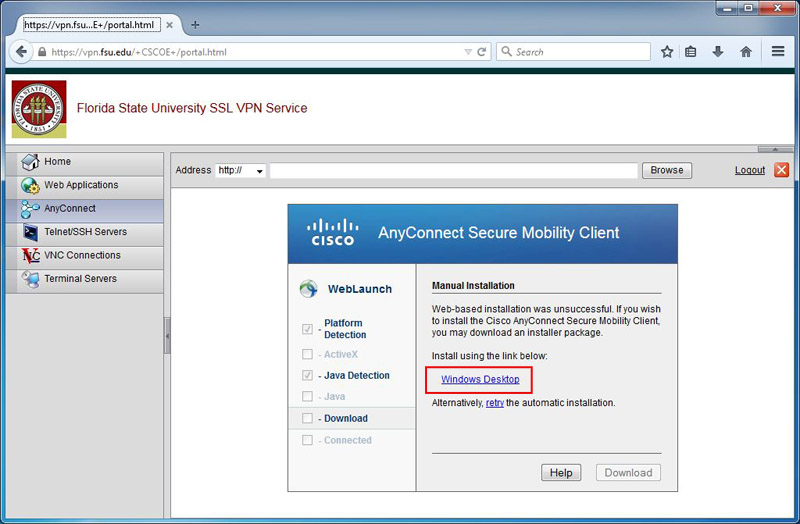Viewport: 800px width, 524px height.
Task: Click the padlock site security icon
Action: 42,52
